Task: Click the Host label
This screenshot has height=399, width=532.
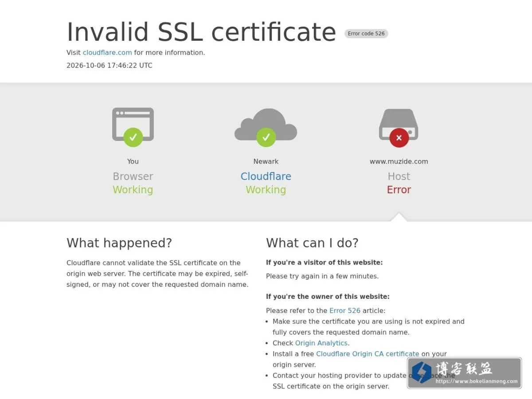Action: (399, 176)
